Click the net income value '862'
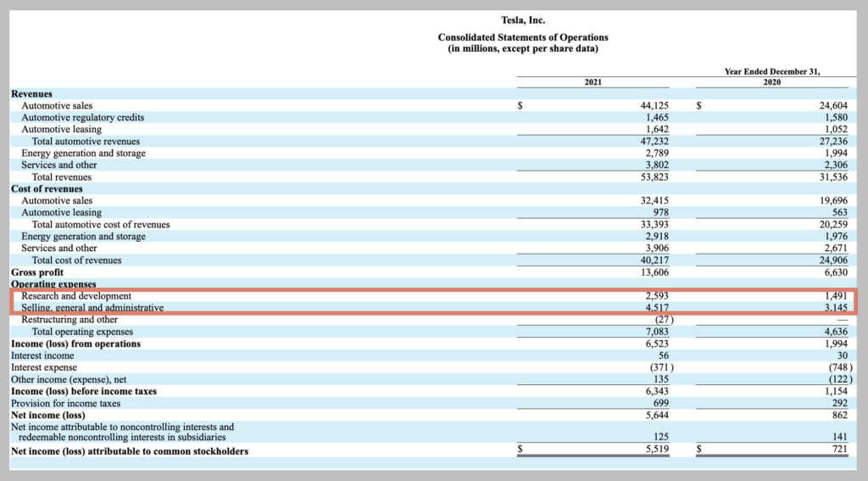 pos(840,415)
